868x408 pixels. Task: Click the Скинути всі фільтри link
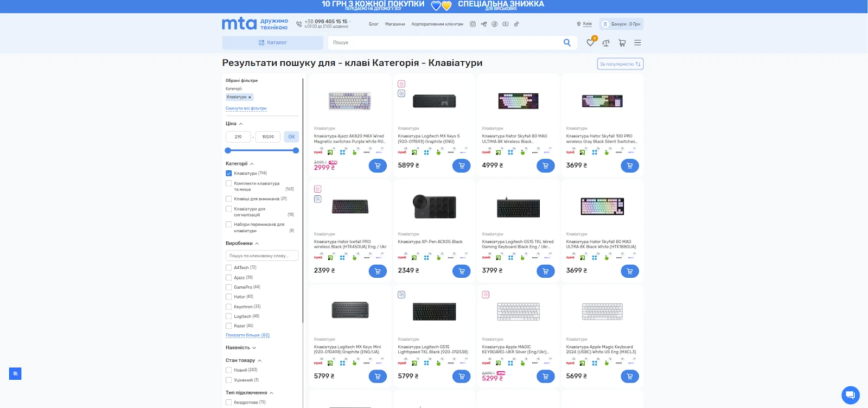(x=246, y=109)
